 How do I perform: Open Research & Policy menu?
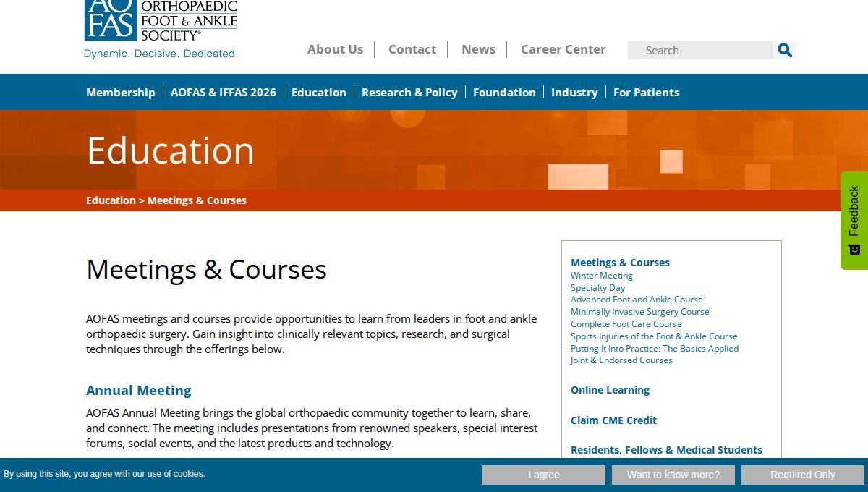pos(409,92)
